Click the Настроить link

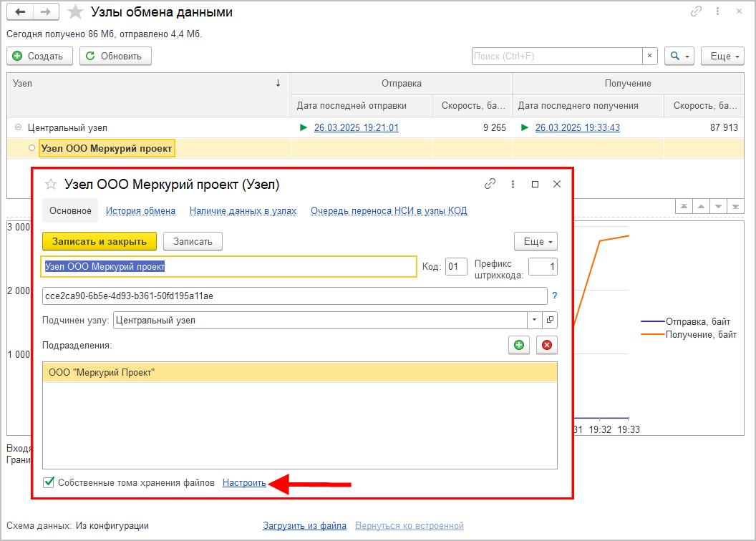pyautogui.click(x=244, y=483)
